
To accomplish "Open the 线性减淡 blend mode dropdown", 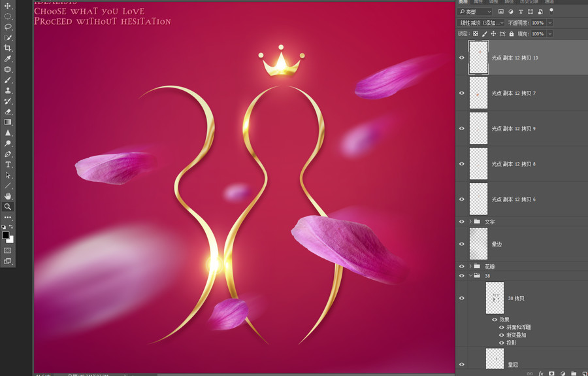I will point(482,23).
